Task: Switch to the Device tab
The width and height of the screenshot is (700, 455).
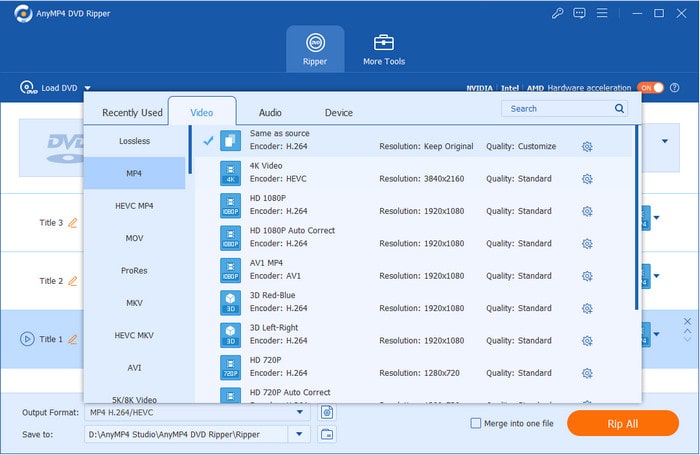Action: tap(338, 113)
